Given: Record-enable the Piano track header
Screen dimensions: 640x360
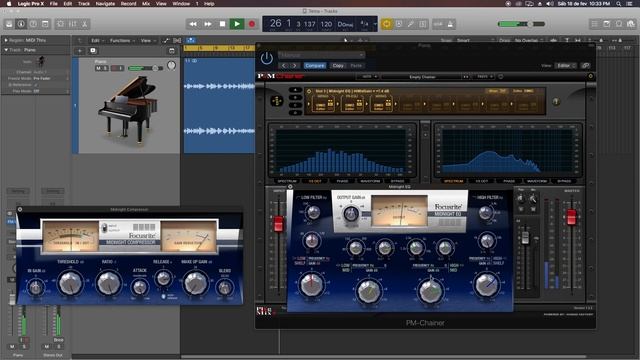Looking at the screenshot, I should [x=114, y=68].
